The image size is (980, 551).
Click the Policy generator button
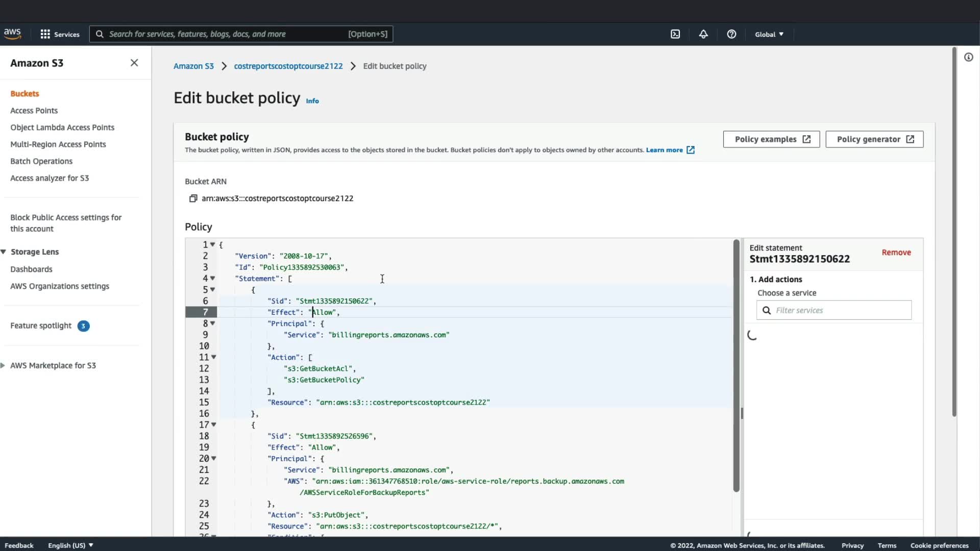pyautogui.click(x=874, y=139)
